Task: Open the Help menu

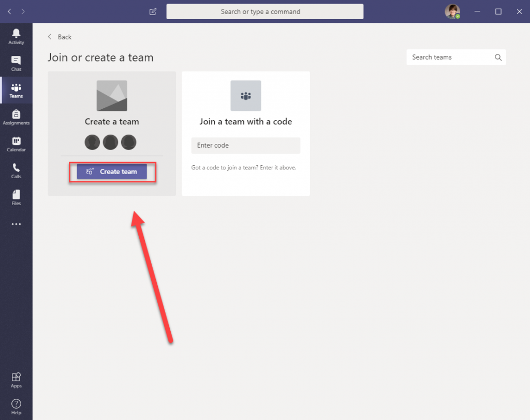Action: [x=16, y=407]
